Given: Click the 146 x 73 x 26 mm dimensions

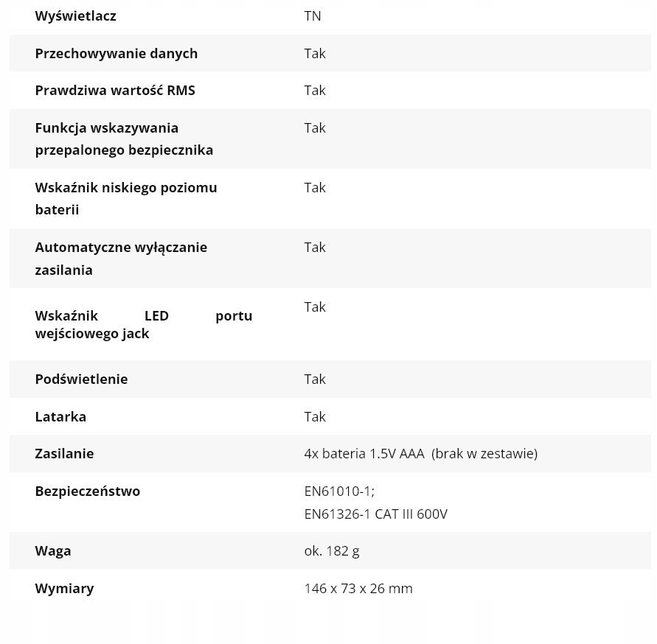Looking at the screenshot, I should pos(358,589).
